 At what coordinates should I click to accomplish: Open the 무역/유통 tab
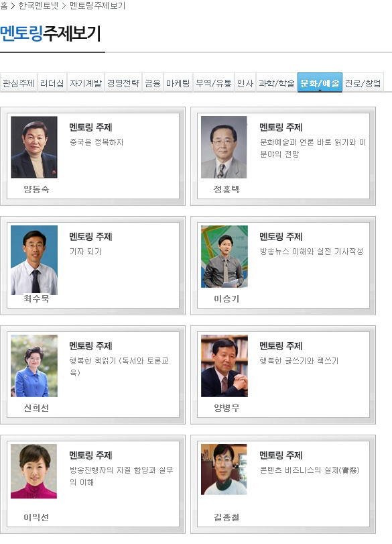pos(214,83)
